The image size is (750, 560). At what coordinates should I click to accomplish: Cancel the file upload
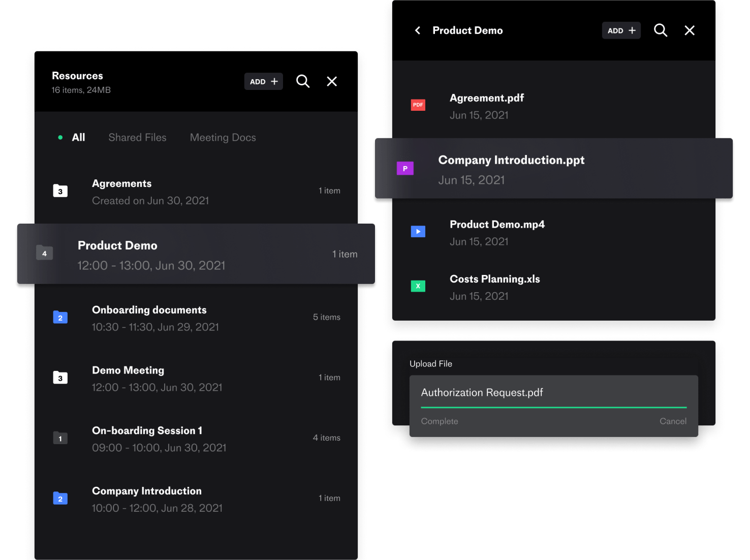pos(673,421)
